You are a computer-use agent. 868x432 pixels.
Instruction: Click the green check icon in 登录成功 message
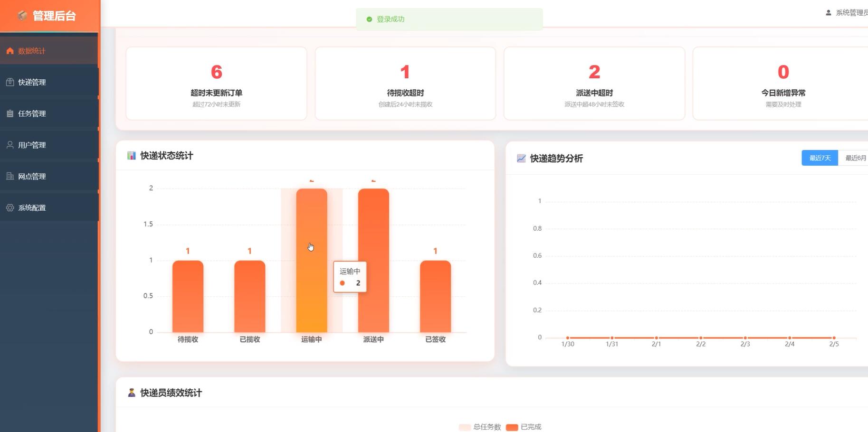[369, 19]
